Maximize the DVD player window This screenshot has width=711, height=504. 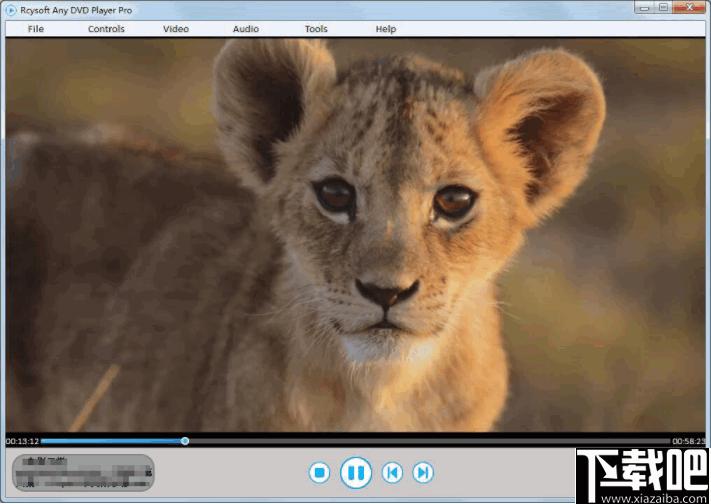(664, 8)
